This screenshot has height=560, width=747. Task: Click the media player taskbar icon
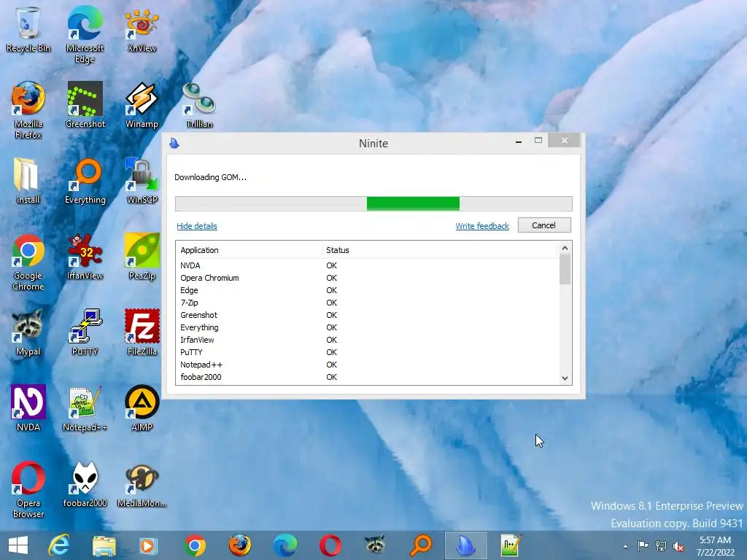148,545
